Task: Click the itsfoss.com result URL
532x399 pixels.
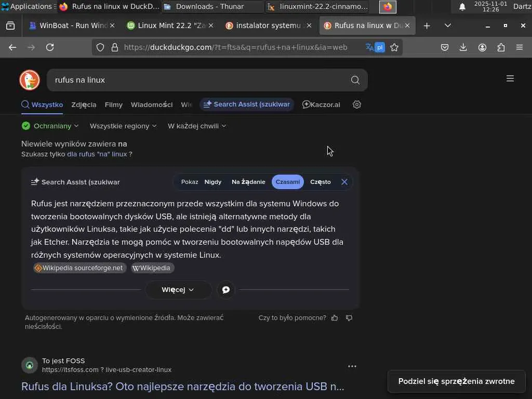Action: 107,370
